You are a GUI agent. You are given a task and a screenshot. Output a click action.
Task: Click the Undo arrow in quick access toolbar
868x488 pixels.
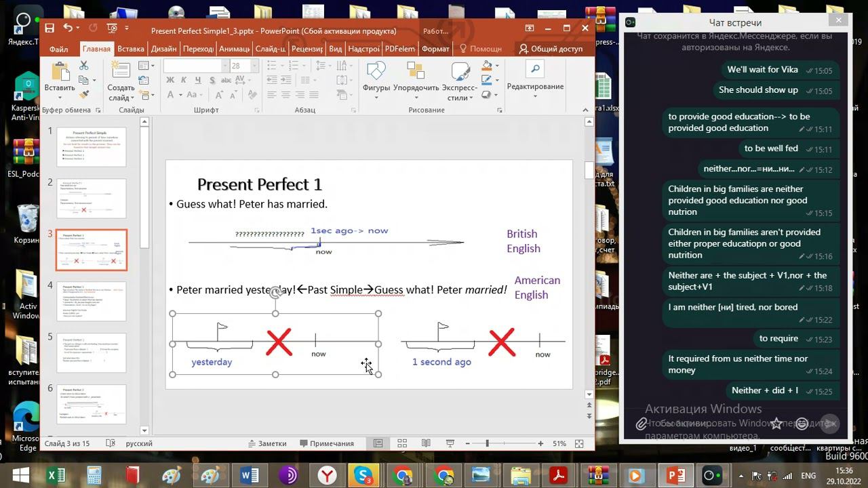[x=68, y=28]
